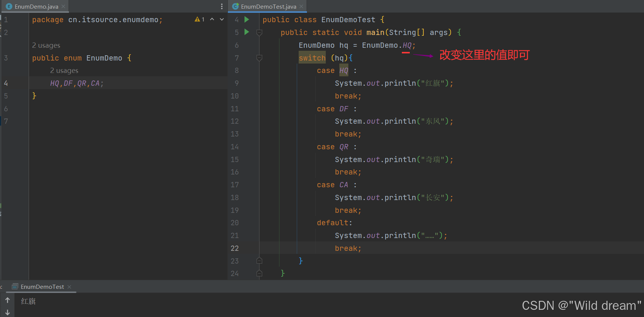Close the EnumDemo.java tab
The height and width of the screenshot is (317, 644).
point(63,6)
